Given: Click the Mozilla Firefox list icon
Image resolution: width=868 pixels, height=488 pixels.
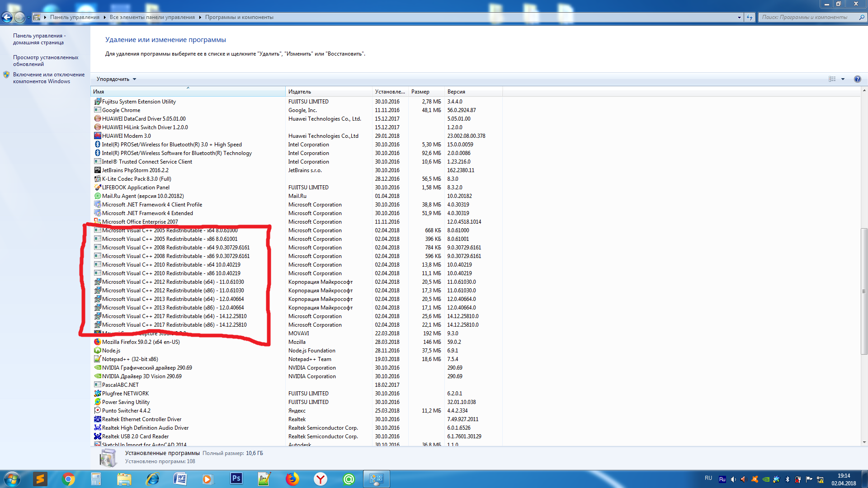Looking at the screenshot, I should [97, 342].
